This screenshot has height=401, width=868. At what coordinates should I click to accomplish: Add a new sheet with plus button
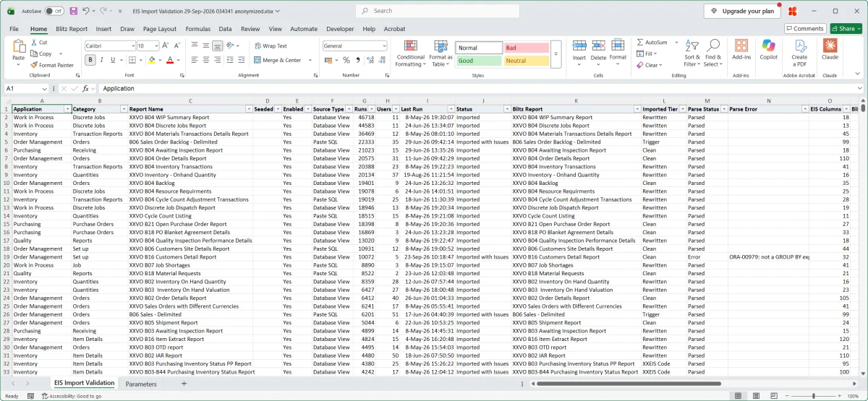pyautogui.click(x=184, y=384)
